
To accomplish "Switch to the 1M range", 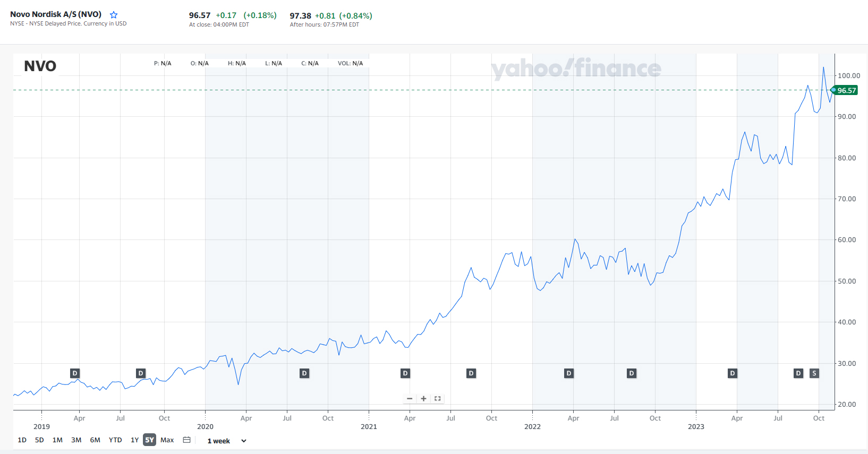I will pos(57,440).
